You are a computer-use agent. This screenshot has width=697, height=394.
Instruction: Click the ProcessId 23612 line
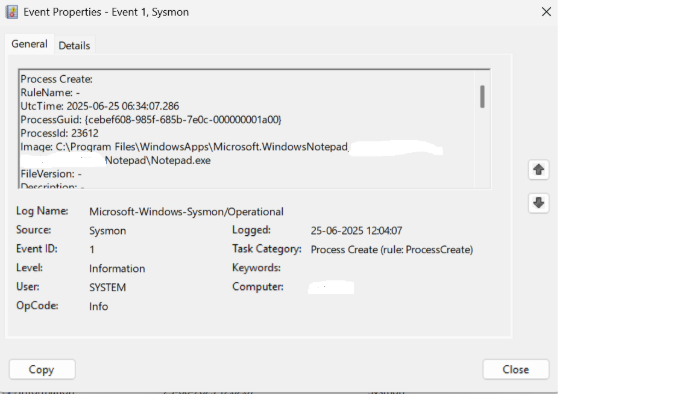(x=60, y=133)
